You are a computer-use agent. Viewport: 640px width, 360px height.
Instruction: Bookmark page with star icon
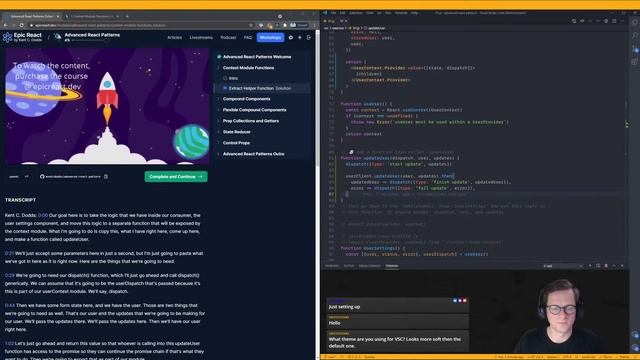click(x=251, y=25)
